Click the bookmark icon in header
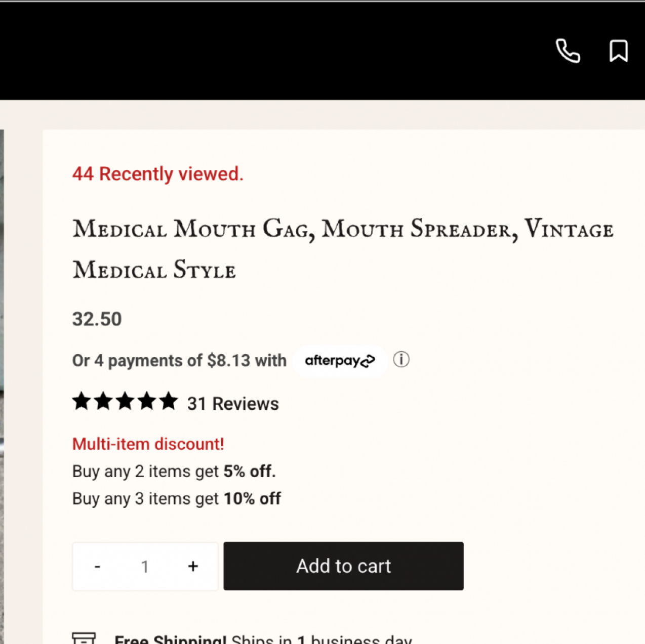Image resolution: width=645 pixels, height=644 pixels. (618, 51)
